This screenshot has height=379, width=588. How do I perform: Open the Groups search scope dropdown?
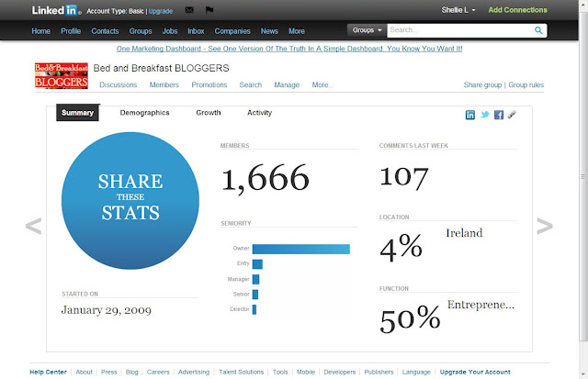(x=367, y=30)
